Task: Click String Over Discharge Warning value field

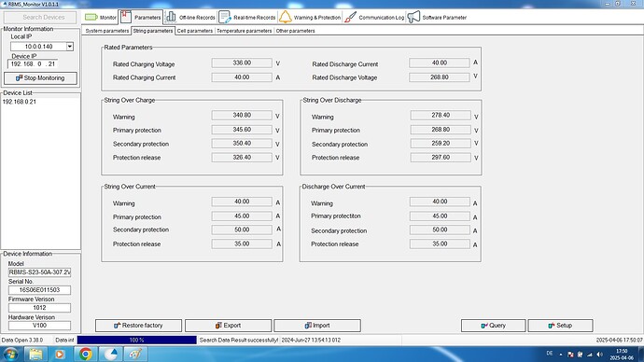Action: click(441, 116)
